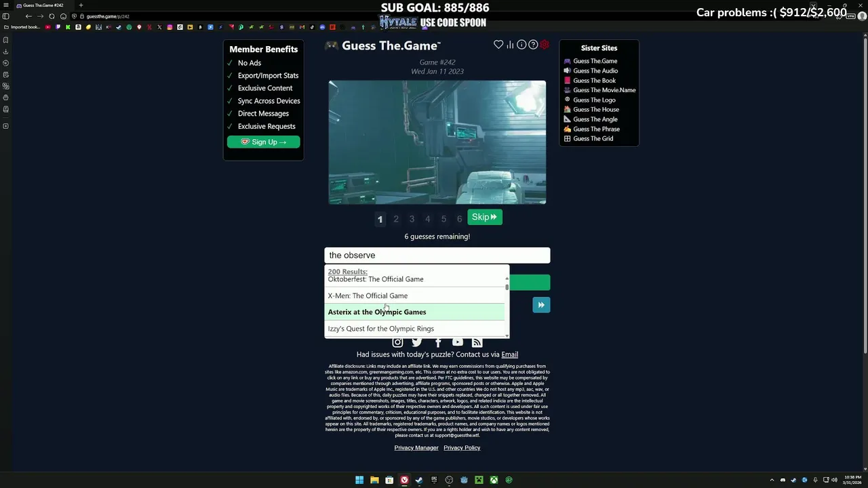Select screenshot number 4
Image resolution: width=868 pixels, height=488 pixels.
coord(428,218)
